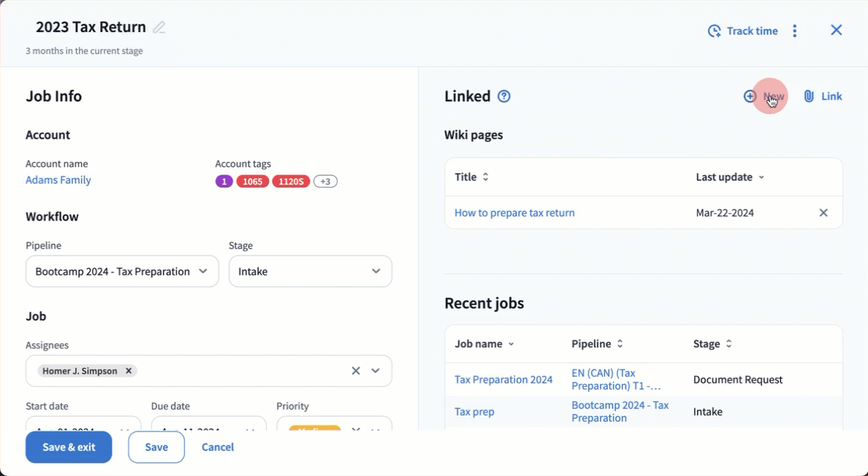Clear all assignees with the X icon
868x476 pixels.
click(x=356, y=371)
